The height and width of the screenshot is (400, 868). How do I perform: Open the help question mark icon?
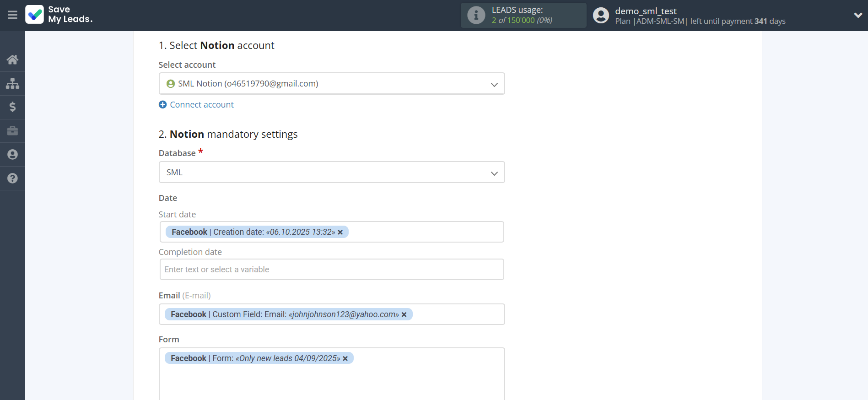tap(12, 178)
